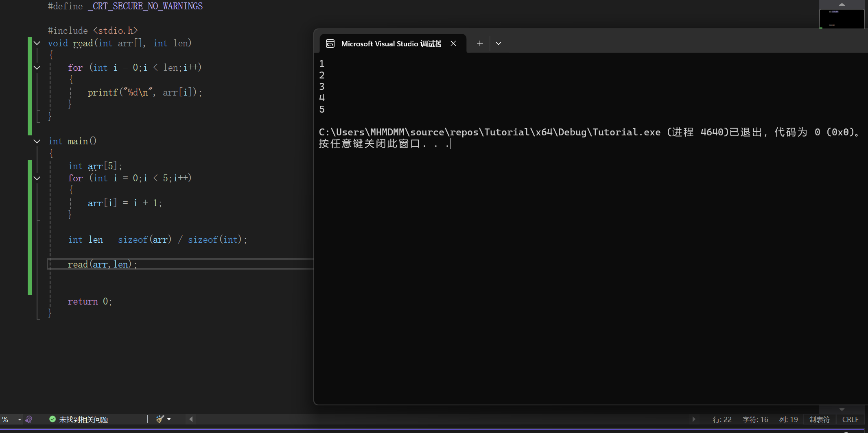Click the CRLF line ending setting
The height and width of the screenshot is (433, 868).
click(850, 419)
